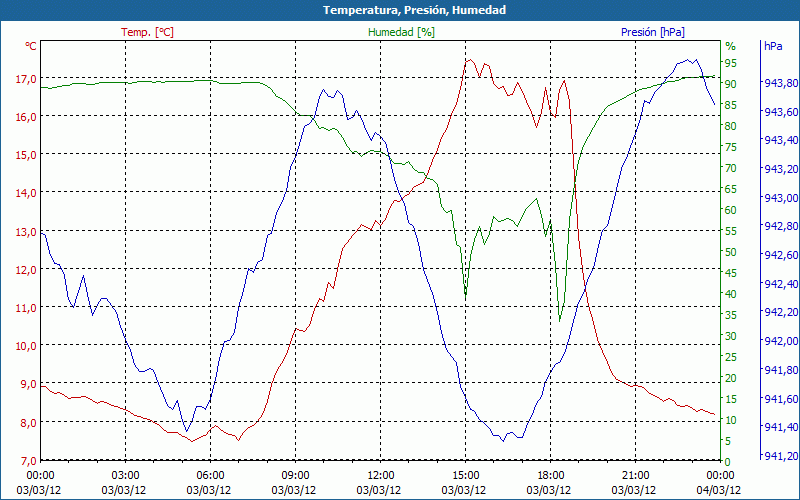The image size is (800, 500).
Task: Click the 04/03/12 date label
Action: pos(719,490)
